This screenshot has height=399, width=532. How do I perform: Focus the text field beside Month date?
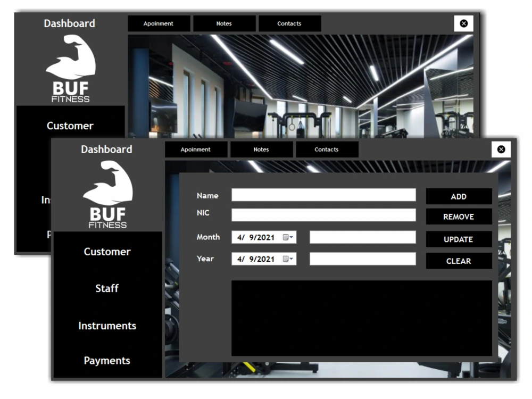pos(363,237)
